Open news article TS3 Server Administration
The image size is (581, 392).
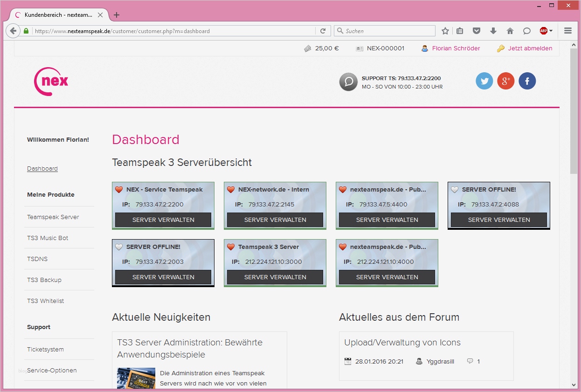point(190,349)
